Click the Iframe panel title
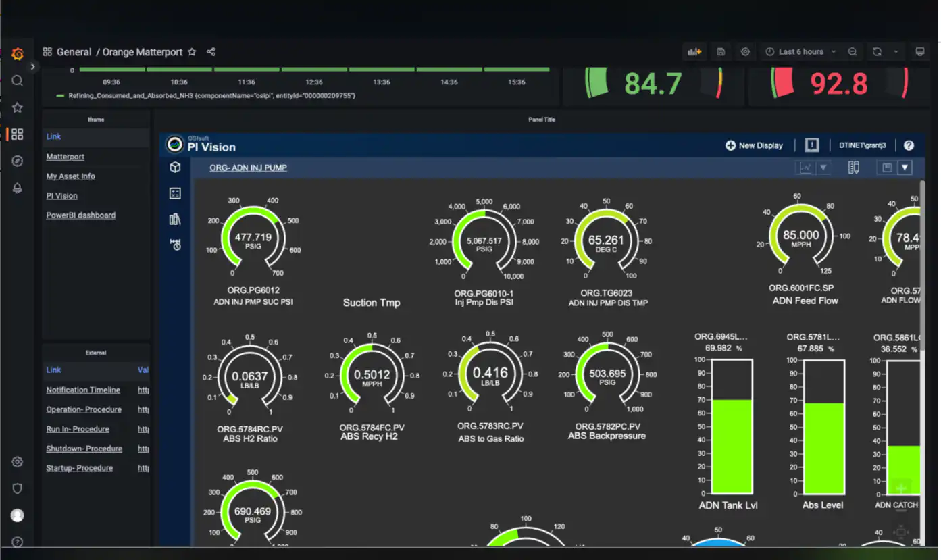The image size is (941, 560). click(96, 120)
